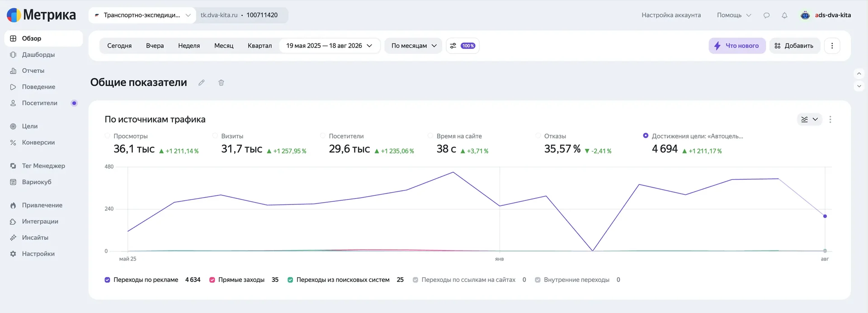Switch period to Неделя tab

pos(189,46)
